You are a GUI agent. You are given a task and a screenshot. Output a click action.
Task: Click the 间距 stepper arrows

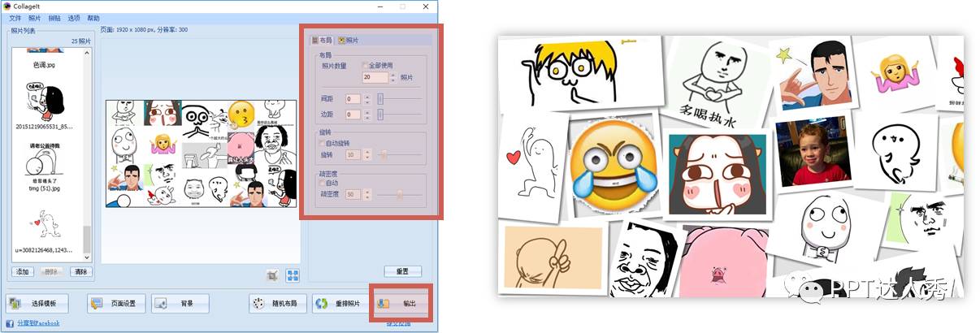[366, 99]
